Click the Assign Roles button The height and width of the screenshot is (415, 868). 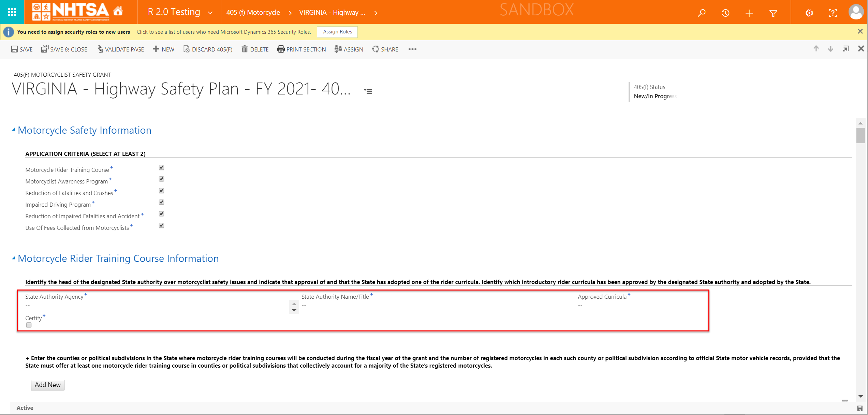pos(337,32)
